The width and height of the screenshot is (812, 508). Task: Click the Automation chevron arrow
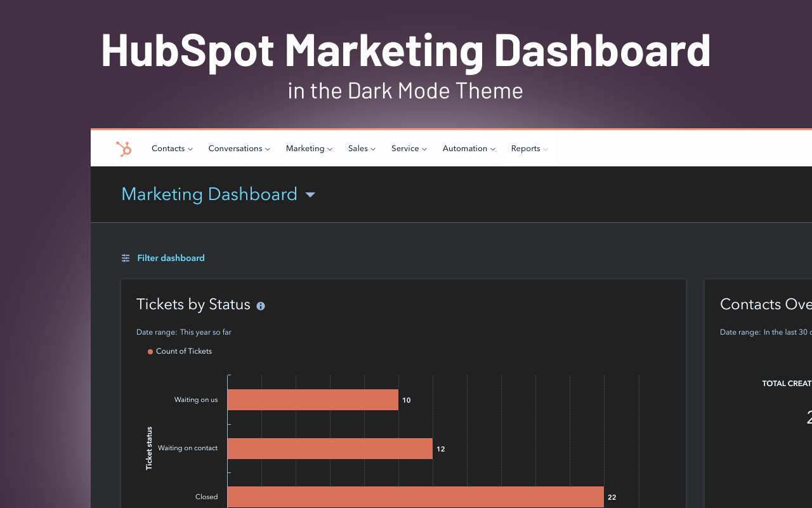pos(493,149)
